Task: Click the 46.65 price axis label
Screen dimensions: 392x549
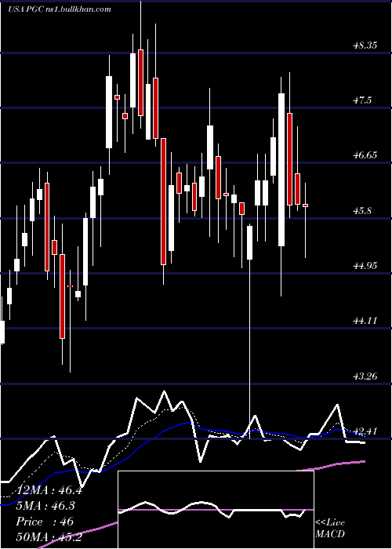Action: 365,155
